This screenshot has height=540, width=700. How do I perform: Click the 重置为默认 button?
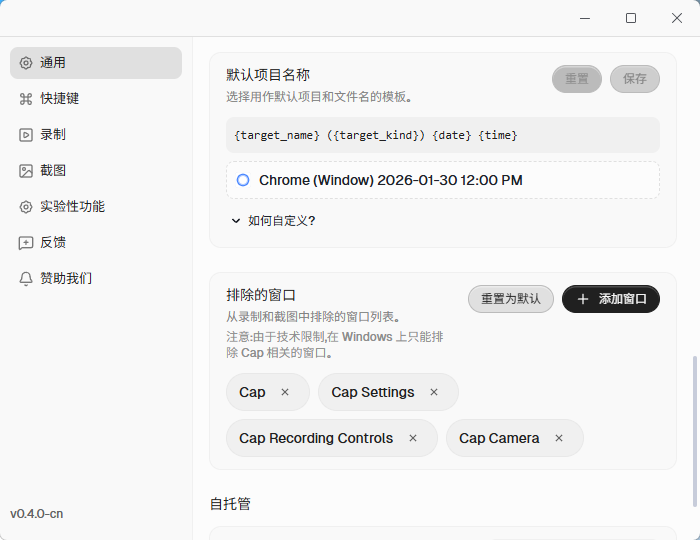[510, 299]
